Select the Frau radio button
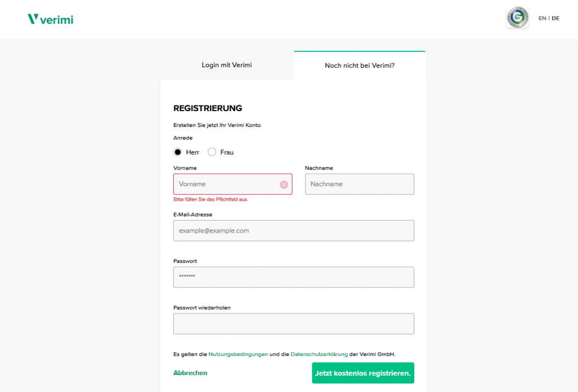The height and width of the screenshot is (392, 578). [x=212, y=152]
